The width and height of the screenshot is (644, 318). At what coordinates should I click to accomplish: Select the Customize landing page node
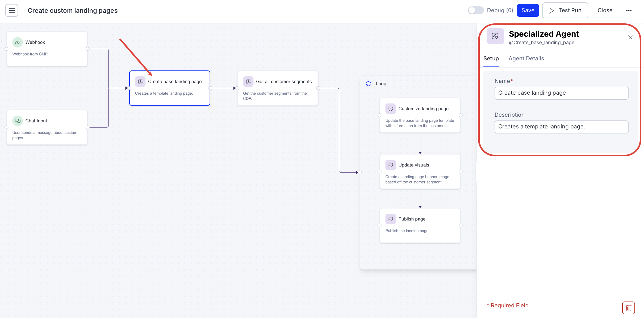420,115
